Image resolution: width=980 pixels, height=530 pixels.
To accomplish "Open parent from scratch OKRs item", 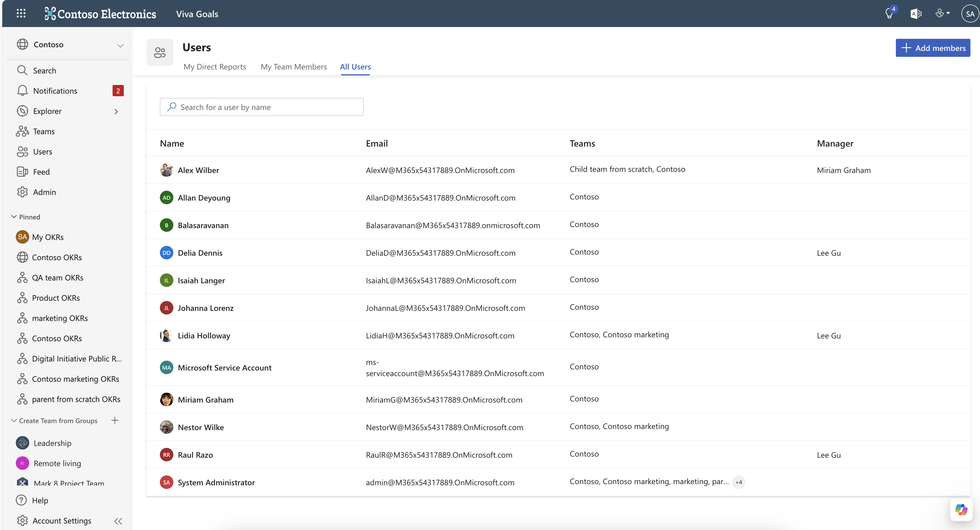I will (x=76, y=399).
